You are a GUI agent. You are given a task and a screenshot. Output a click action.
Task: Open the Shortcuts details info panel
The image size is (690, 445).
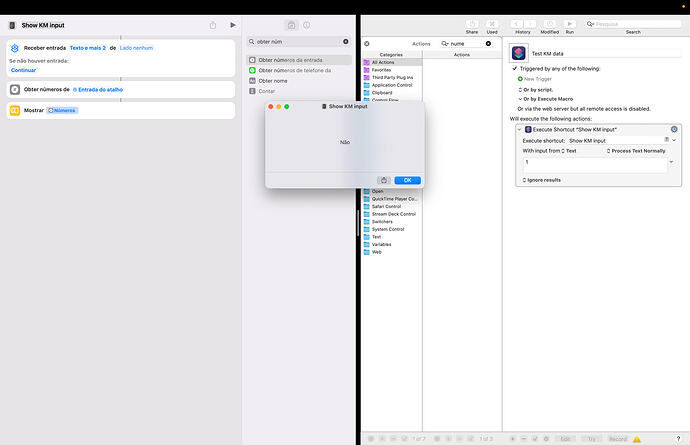tap(307, 25)
